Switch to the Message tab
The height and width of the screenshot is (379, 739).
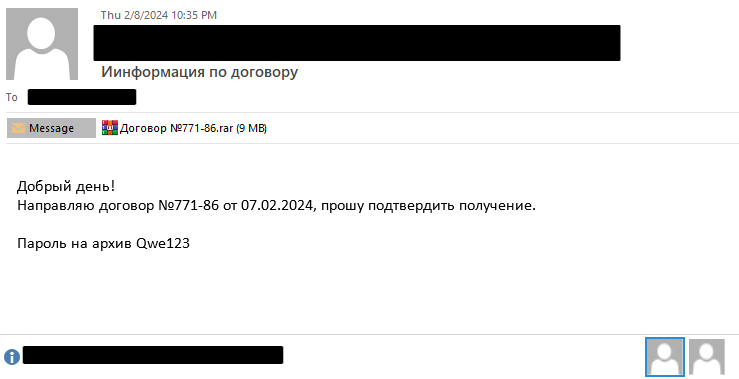51,128
